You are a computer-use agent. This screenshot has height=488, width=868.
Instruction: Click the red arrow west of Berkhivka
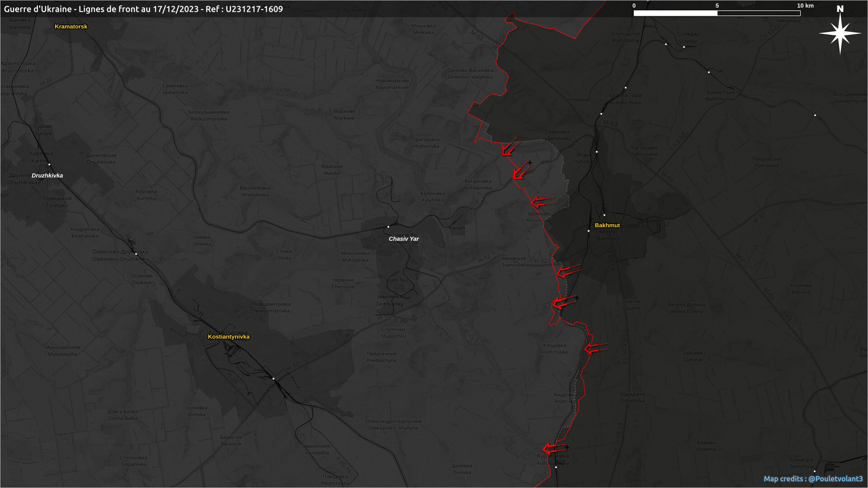[x=509, y=147]
